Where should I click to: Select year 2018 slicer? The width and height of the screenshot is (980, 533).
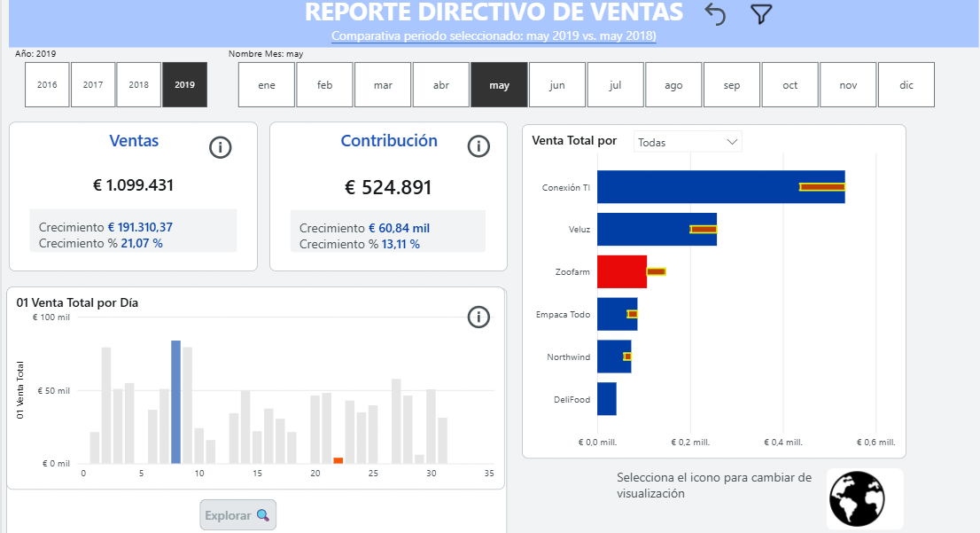pyautogui.click(x=139, y=84)
